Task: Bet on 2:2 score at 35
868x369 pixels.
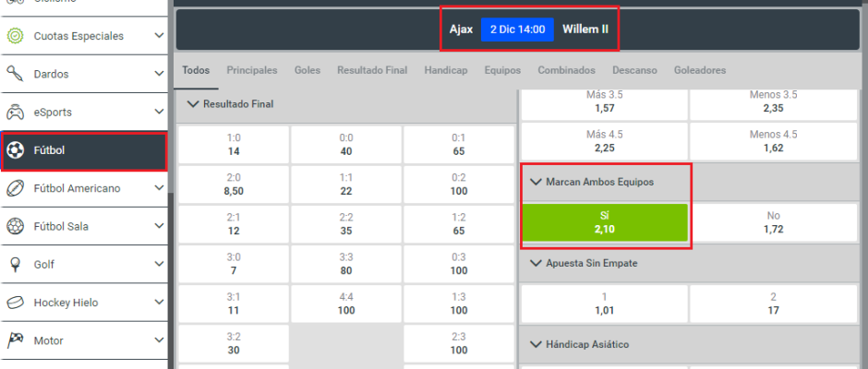Action: click(346, 224)
